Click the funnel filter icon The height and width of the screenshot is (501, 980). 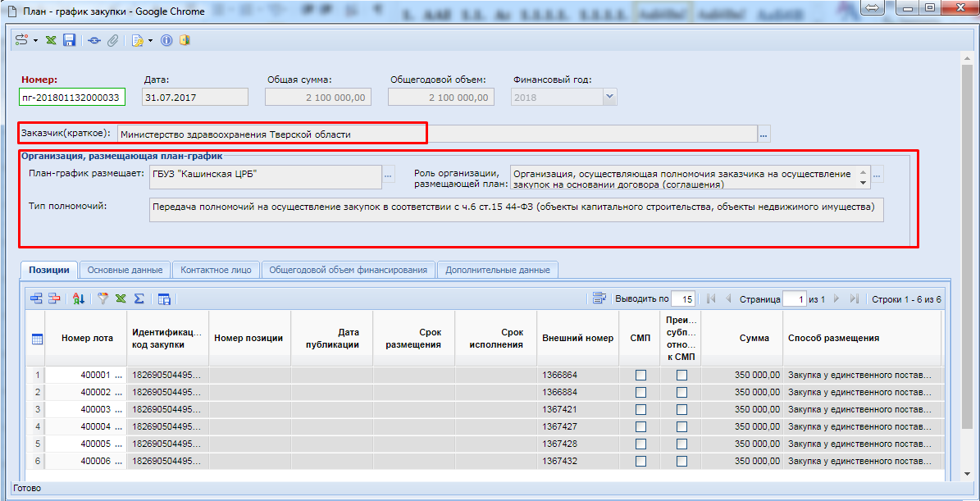103,299
